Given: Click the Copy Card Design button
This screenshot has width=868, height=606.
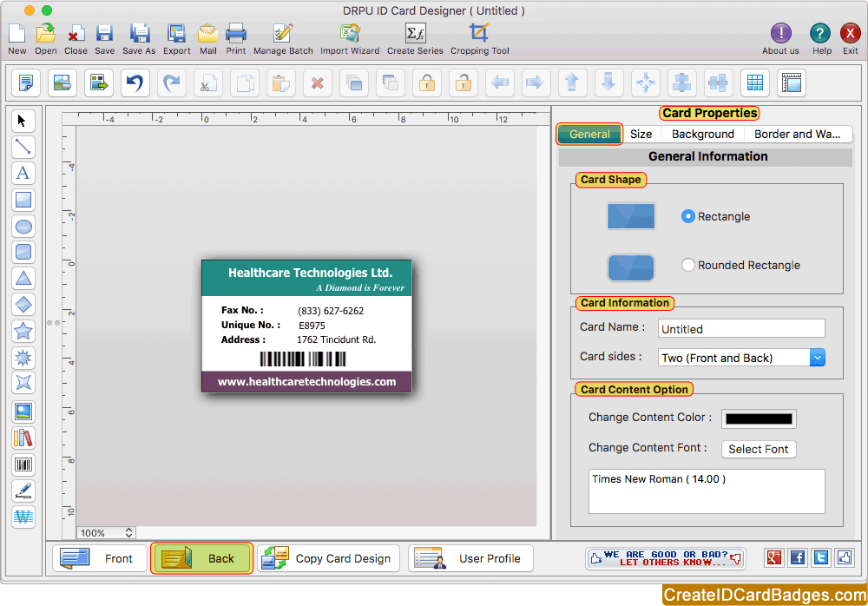Looking at the screenshot, I should 329,558.
